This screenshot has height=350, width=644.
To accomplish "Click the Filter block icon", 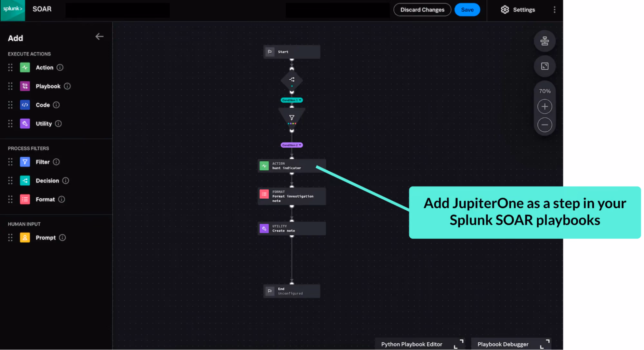I will [25, 162].
